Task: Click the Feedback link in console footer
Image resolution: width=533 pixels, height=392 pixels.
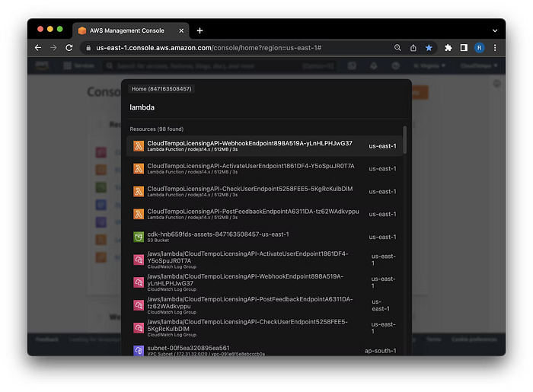Action: pos(47,339)
